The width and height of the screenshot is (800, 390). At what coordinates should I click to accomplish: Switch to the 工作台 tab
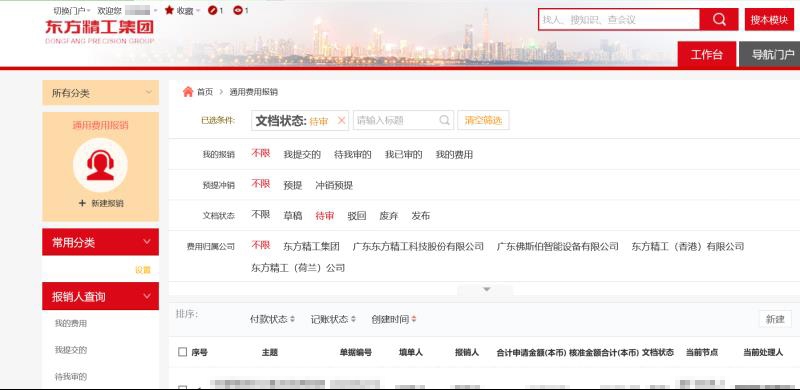tap(707, 55)
